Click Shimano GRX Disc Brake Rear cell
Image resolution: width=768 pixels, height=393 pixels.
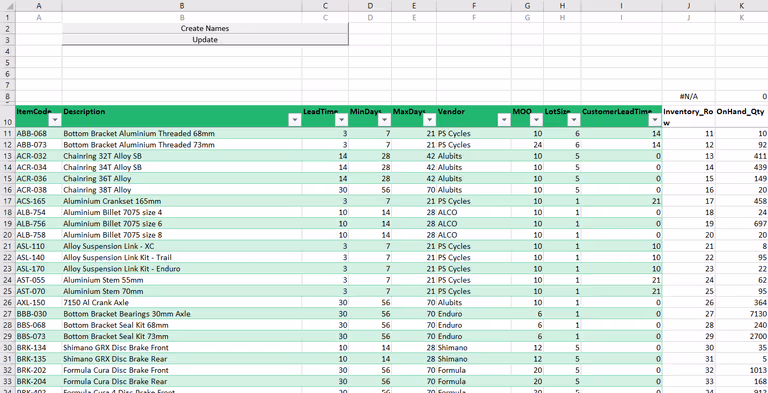tap(182, 359)
